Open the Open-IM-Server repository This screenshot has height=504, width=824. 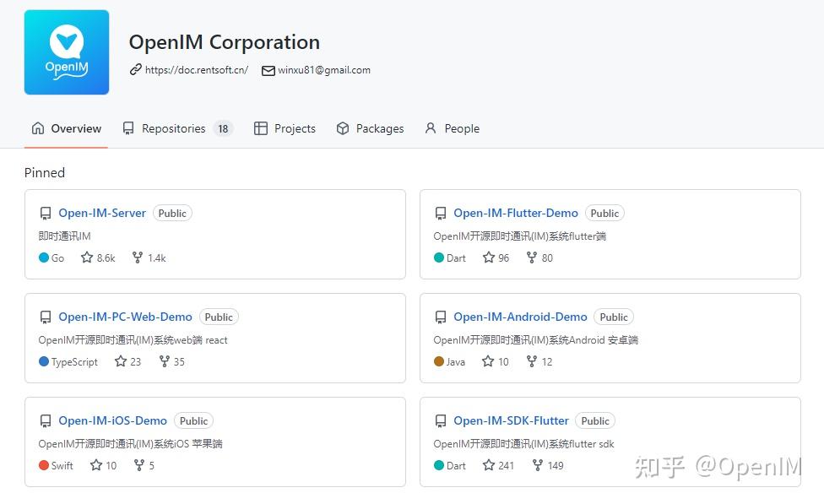100,213
